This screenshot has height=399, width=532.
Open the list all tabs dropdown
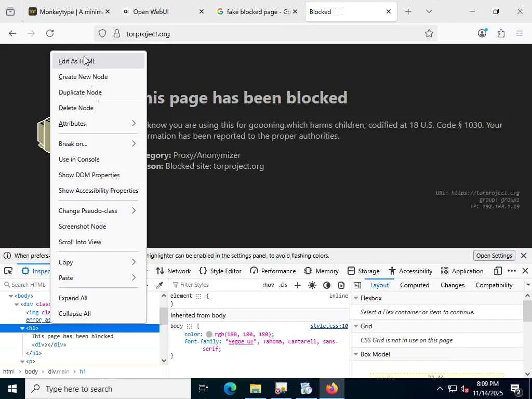click(x=429, y=11)
